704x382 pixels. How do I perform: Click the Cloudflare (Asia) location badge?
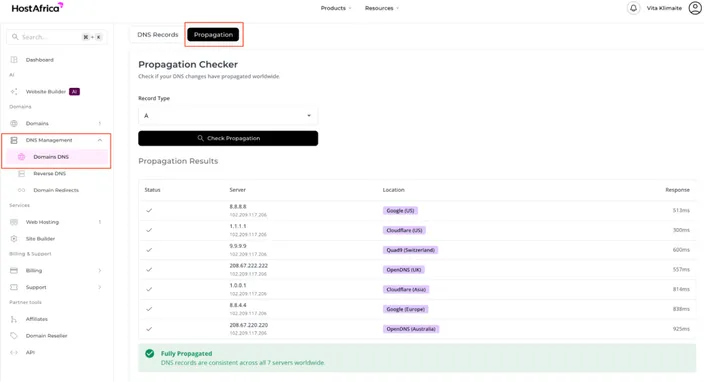coord(406,290)
